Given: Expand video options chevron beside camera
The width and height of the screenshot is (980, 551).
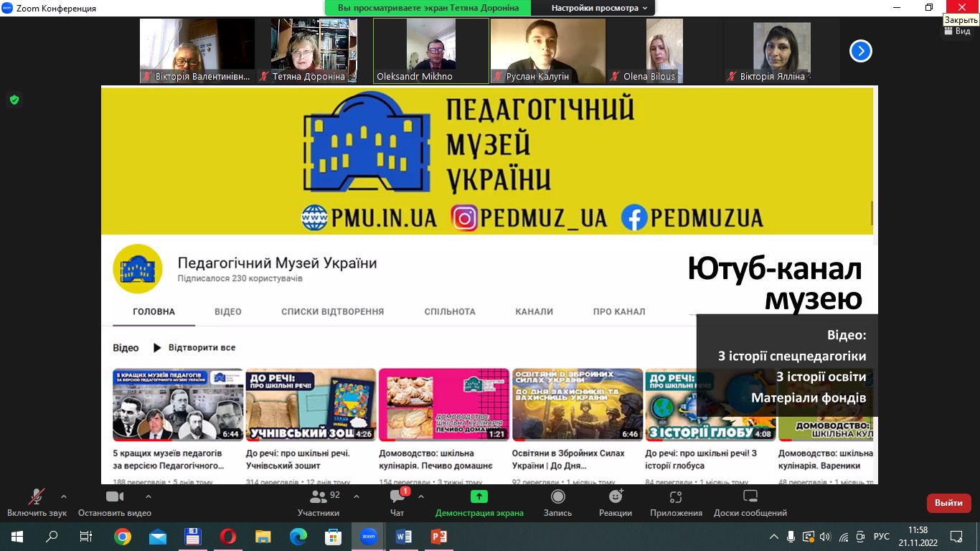Looking at the screenshot, I should pyautogui.click(x=149, y=496).
